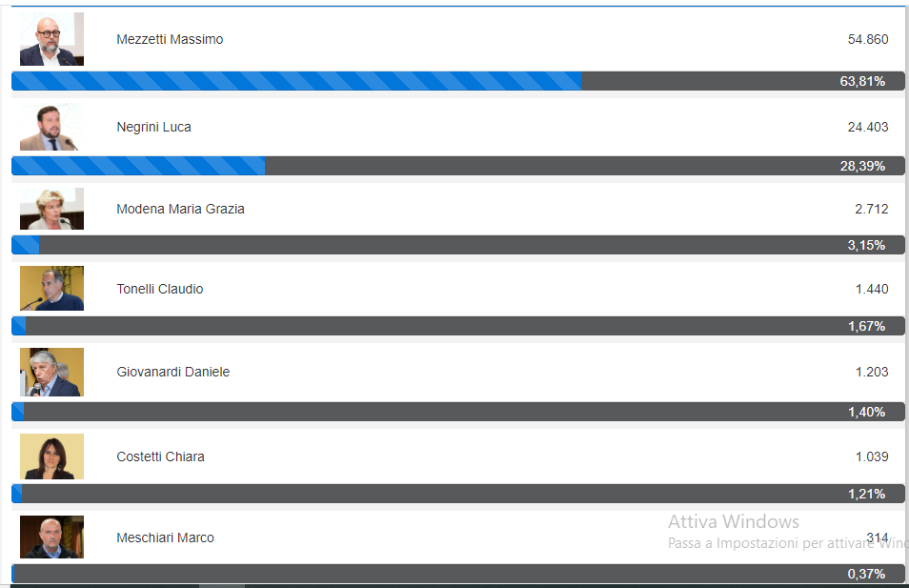Image resolution: width=909 pixels, height=588 pixels.
Task: Click the name Modena Maria Grazia
Action: coord(180,209)
